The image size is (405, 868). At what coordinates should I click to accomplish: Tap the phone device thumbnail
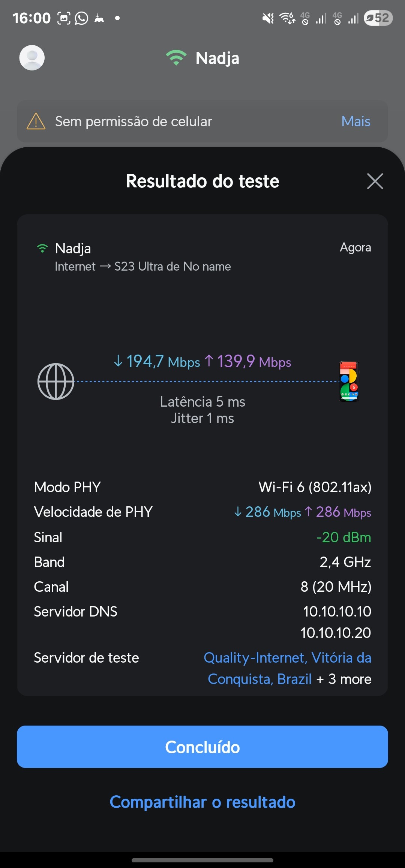pos(349,382)
